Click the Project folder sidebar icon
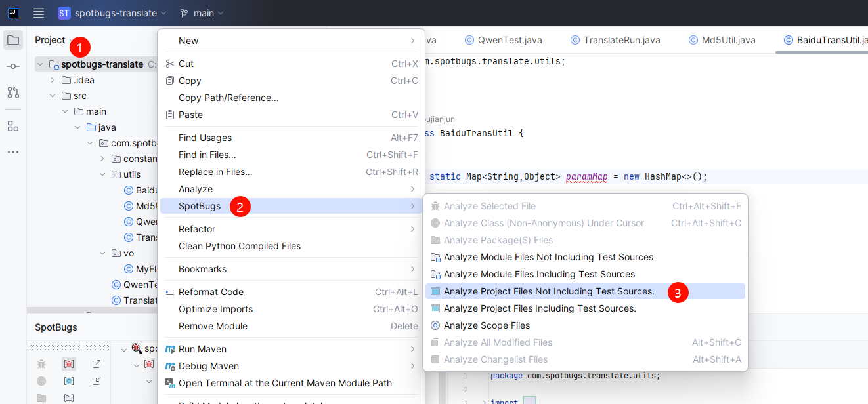This screenshot has width=868, height=404. [x=13, y=40]
